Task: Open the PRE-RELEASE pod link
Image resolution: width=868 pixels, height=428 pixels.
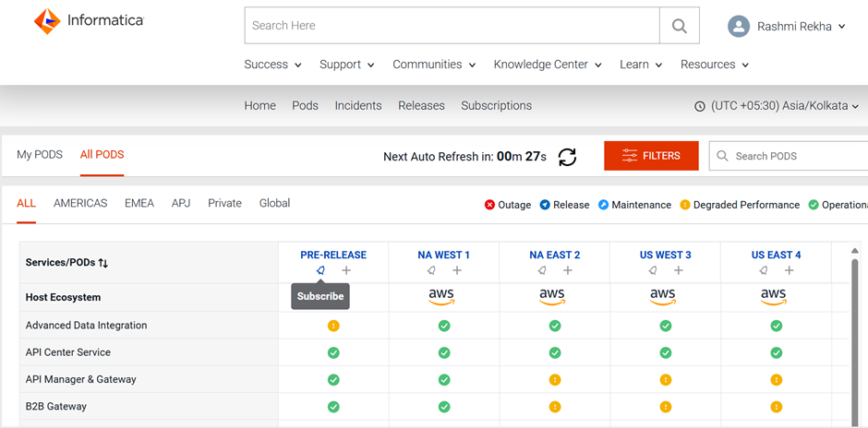Action: (333, 255)
